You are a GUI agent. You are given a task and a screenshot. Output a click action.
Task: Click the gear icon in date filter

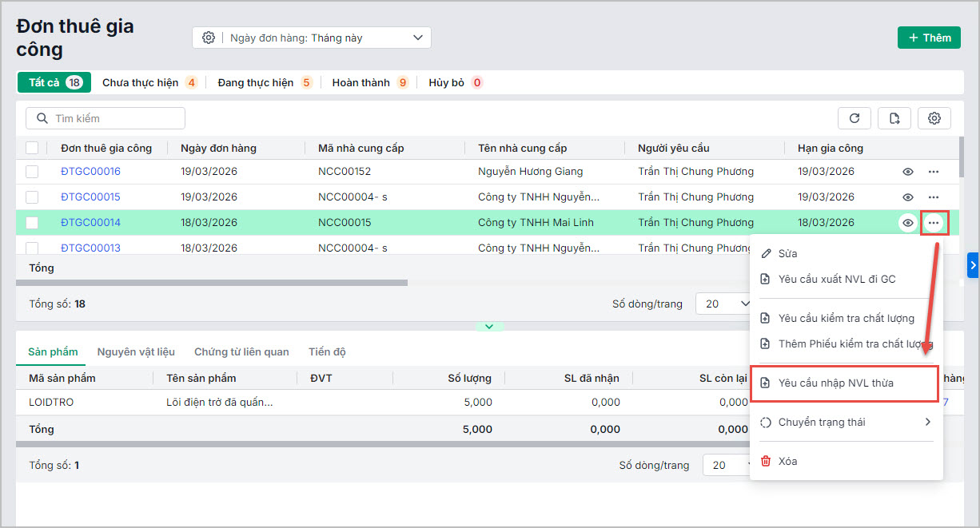click(209, 38)
